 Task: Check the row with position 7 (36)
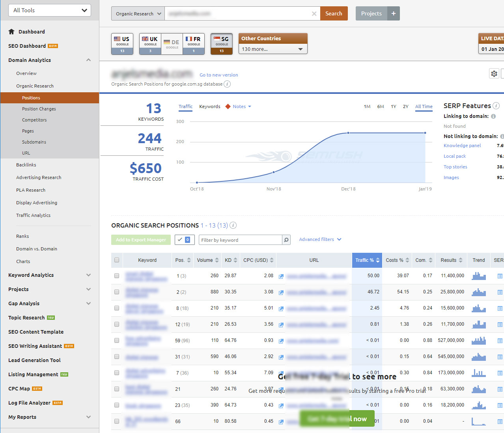(117, 373)
